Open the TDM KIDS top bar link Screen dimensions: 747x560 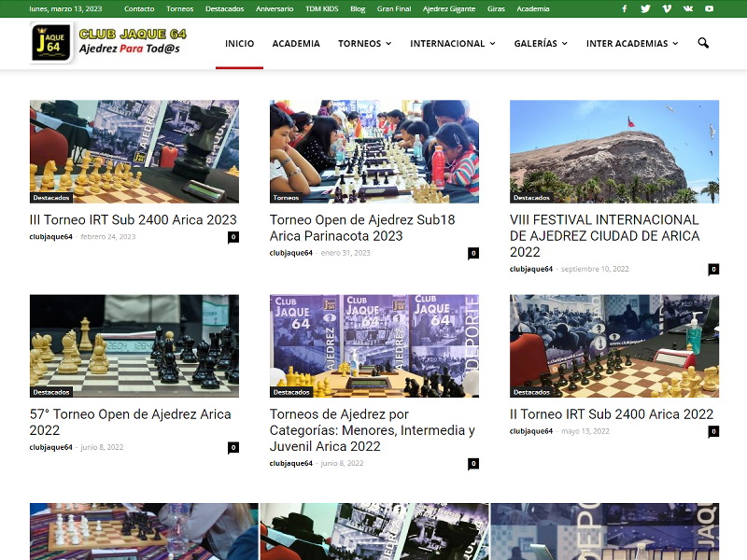tap(322, 8)
